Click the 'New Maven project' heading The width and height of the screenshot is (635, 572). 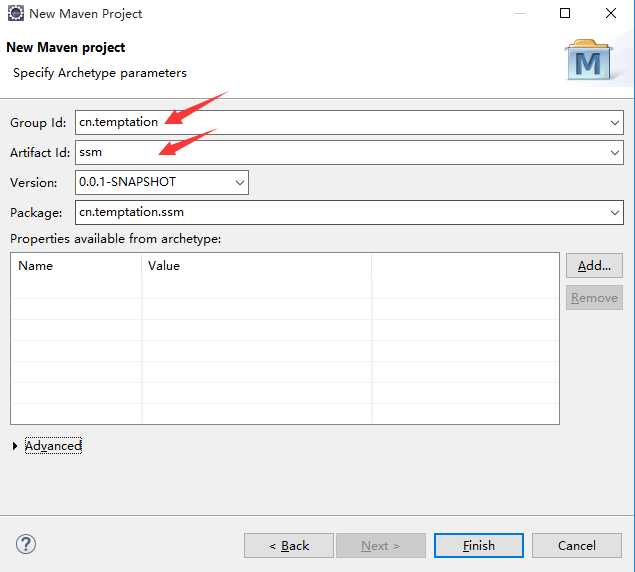click(66, 47)
